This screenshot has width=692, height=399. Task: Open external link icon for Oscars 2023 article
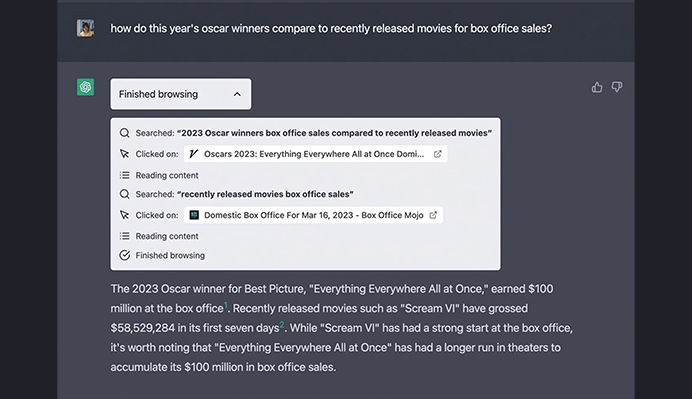coord(437,154)
